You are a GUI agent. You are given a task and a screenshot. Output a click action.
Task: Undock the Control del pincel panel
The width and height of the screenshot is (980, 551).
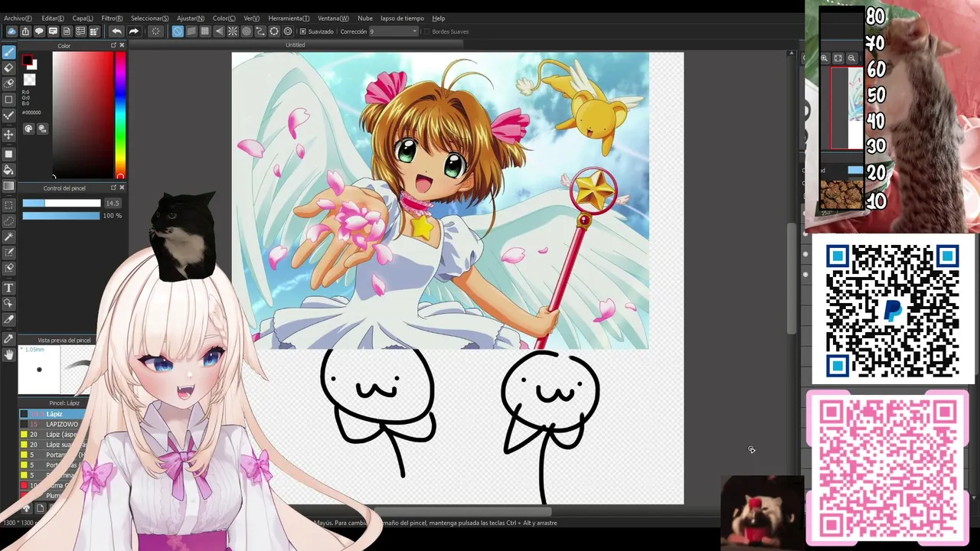pos(113,187)
